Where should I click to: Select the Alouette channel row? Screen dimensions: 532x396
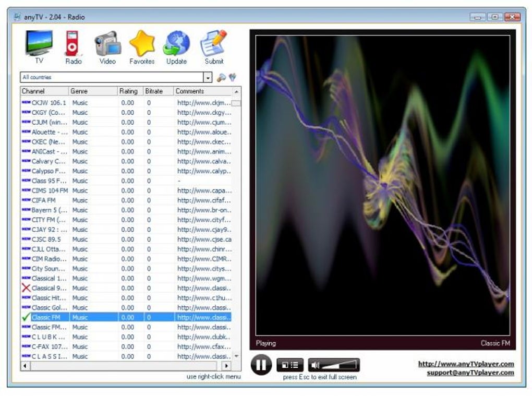(x=126, y=132)
